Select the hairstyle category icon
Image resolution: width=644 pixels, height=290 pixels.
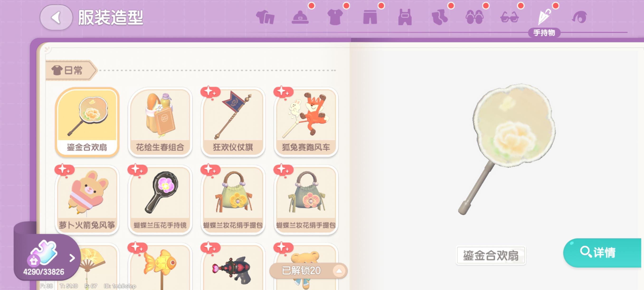pos(579,17)
